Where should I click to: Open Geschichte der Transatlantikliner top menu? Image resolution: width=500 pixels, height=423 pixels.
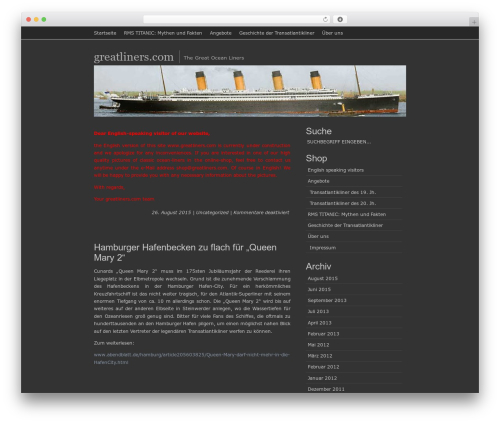click(277, 33)
